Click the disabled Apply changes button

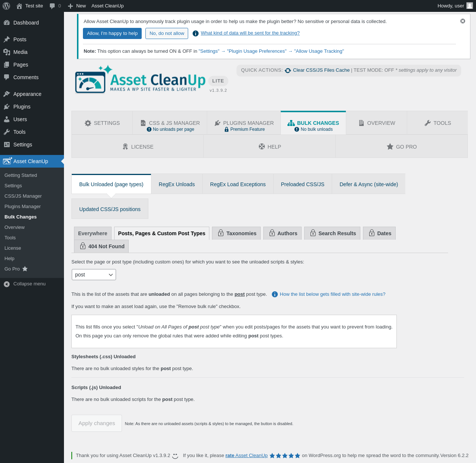click(x=97, y=423)
